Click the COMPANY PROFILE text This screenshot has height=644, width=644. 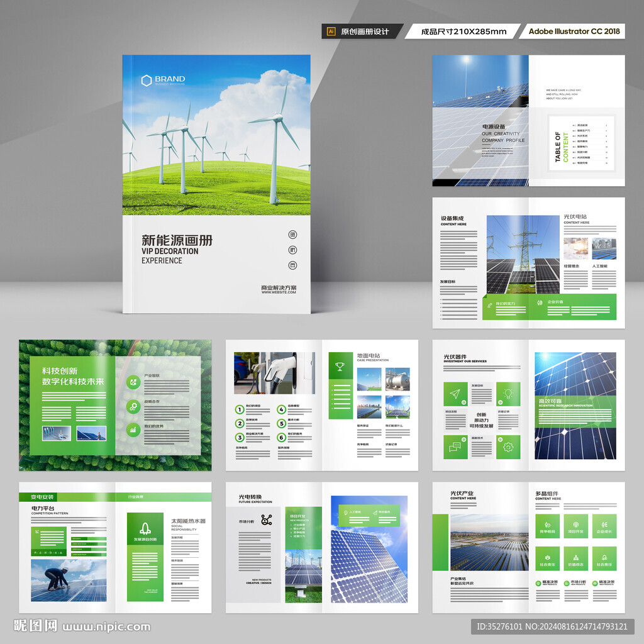[503, 140]
